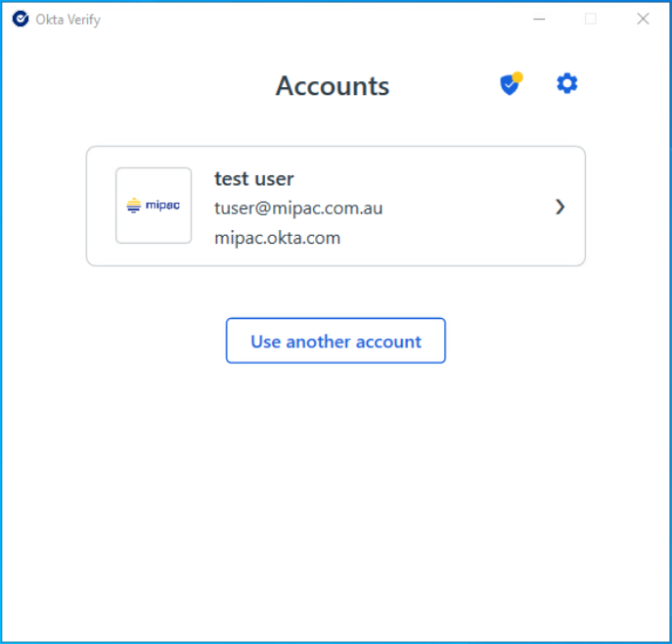Minimize the Okta Verify window

click(539, 19)
